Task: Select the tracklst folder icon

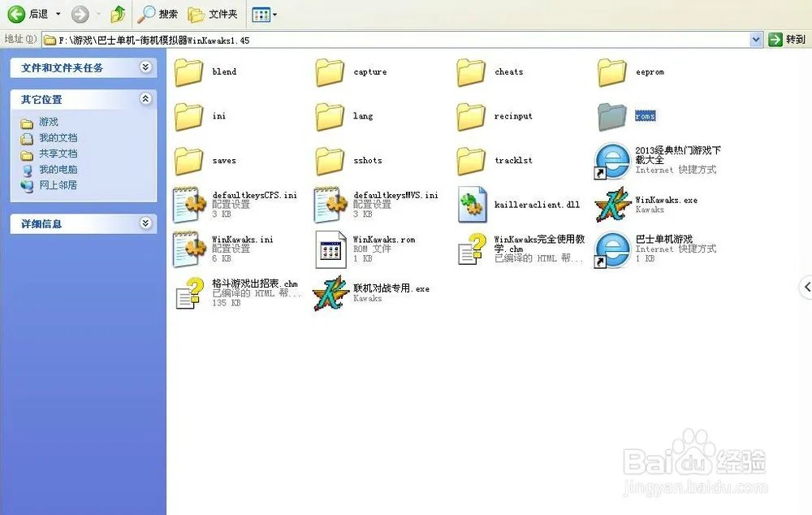Action: [471, 161]
